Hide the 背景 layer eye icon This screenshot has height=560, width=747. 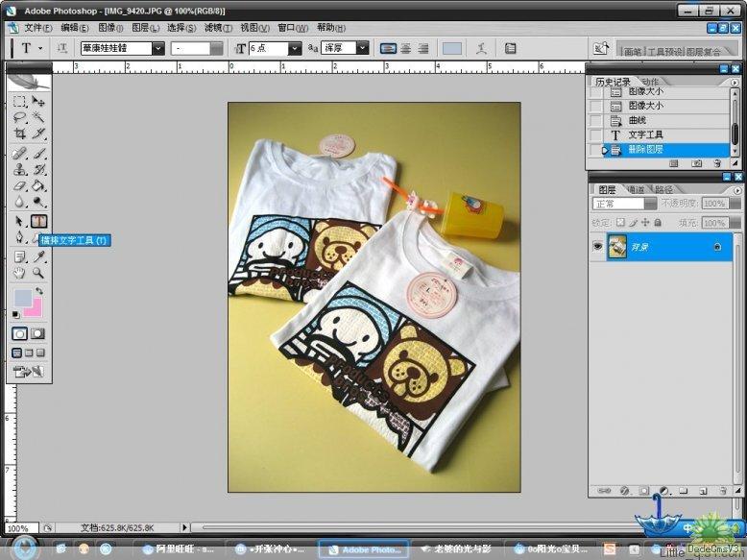point(597,247)
